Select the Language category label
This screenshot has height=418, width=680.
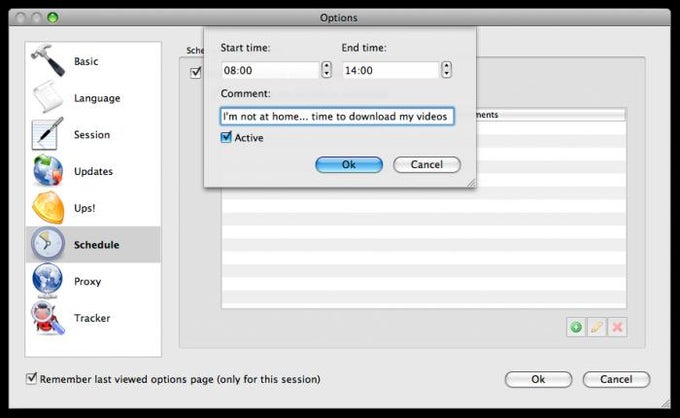point(97,98)
